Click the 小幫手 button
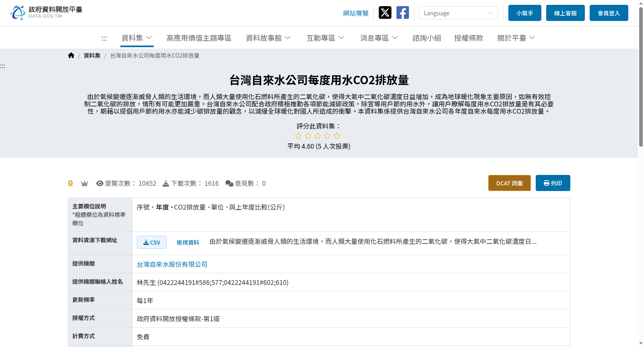This screenshot has height=347, width=644. point(525,13)
